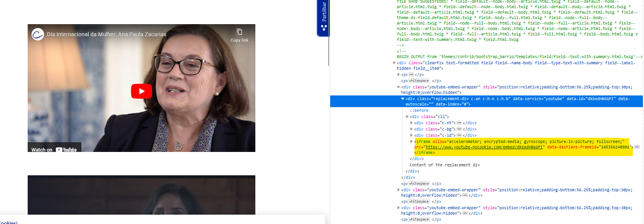
Task: Expand the last youtube-embed-wrapper div
Action: [398, 208]
